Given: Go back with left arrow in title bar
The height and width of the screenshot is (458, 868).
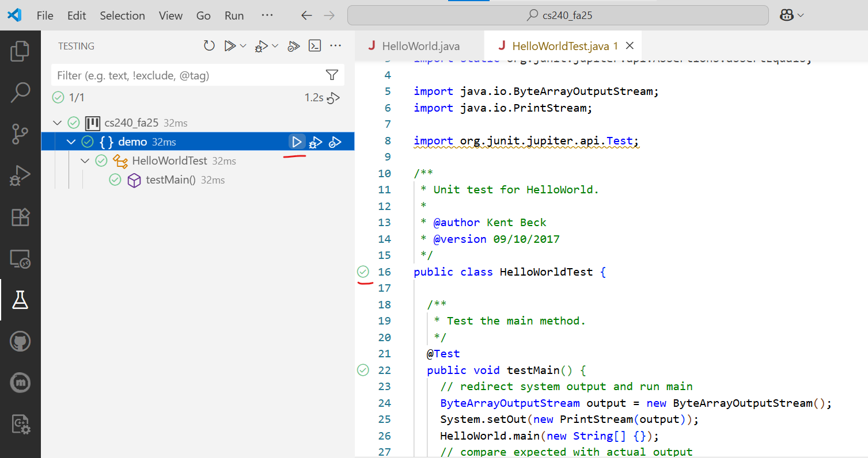Looking at the screenshot, I should pos(307,16).
